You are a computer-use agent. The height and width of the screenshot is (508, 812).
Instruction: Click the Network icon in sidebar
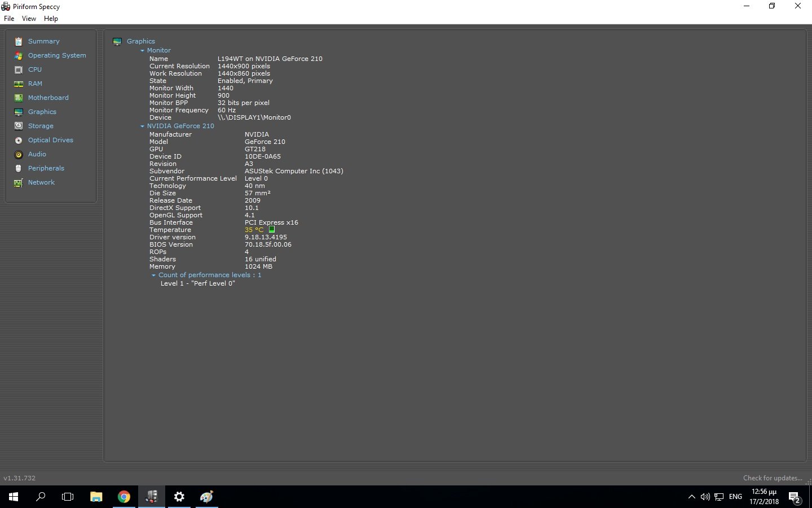tap(19, 182)
